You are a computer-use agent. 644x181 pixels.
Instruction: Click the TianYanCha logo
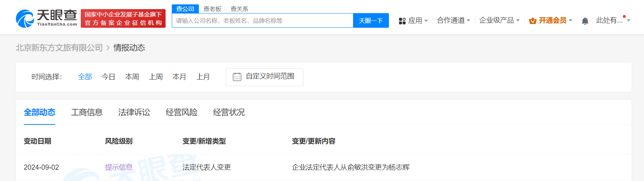pos(46,18)
